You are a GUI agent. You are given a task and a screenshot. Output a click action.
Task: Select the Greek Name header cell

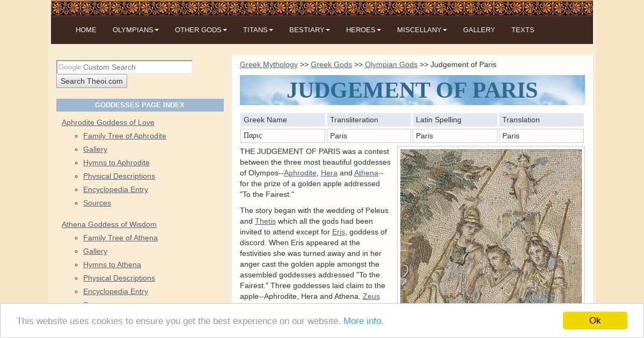pos(283,120)
